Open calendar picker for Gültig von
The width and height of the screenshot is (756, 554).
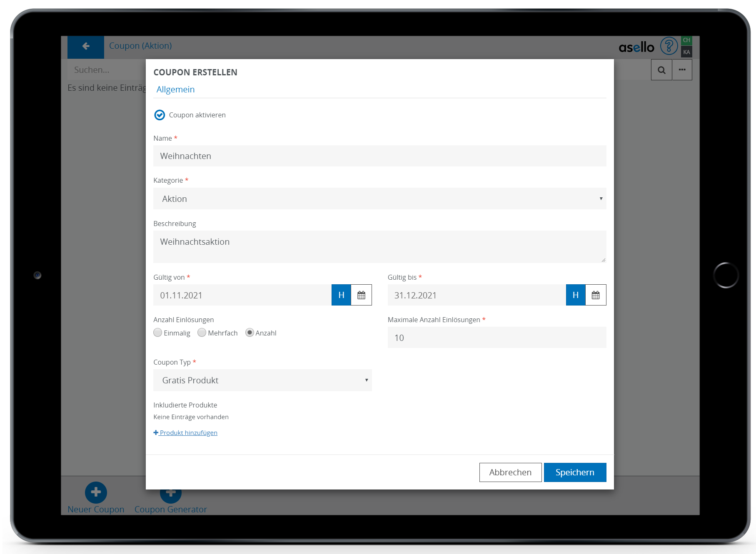point(361,295)
